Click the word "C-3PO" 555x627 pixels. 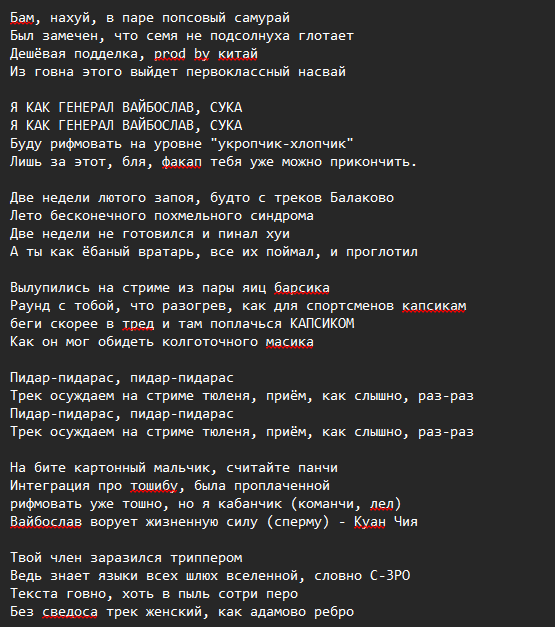390,576
